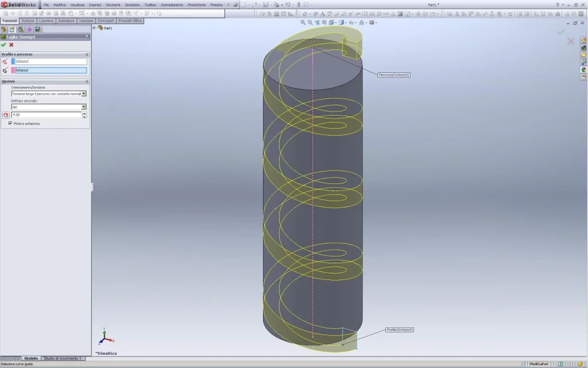
Task: Click the Undo icon in title toolbar
Action: pos(288,5)
